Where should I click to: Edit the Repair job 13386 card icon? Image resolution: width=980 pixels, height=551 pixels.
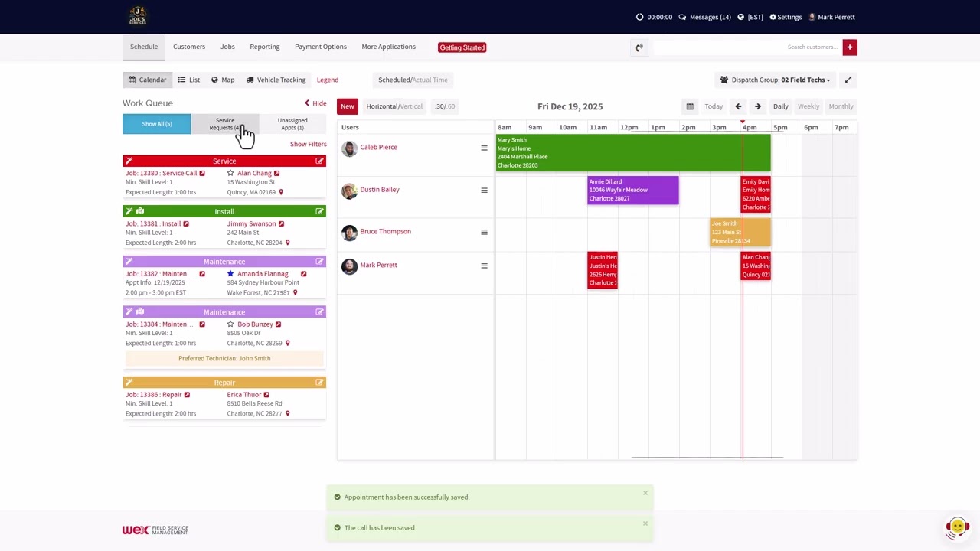point(319,382)
